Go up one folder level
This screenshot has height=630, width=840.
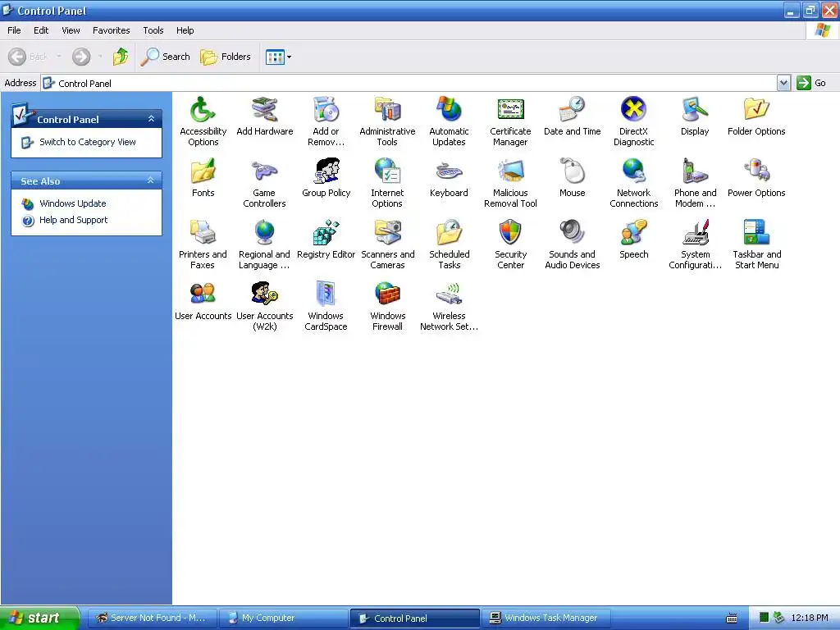(121, 57)
